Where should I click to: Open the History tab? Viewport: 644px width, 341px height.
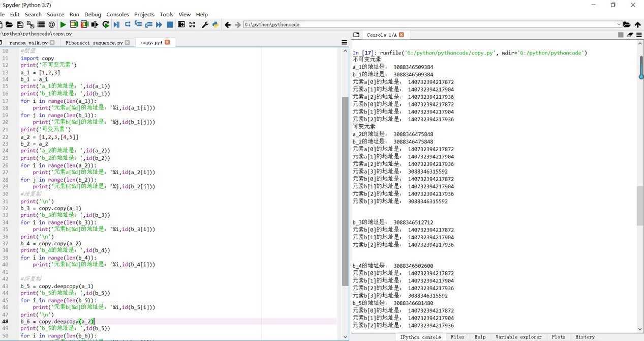coord(585,337)
